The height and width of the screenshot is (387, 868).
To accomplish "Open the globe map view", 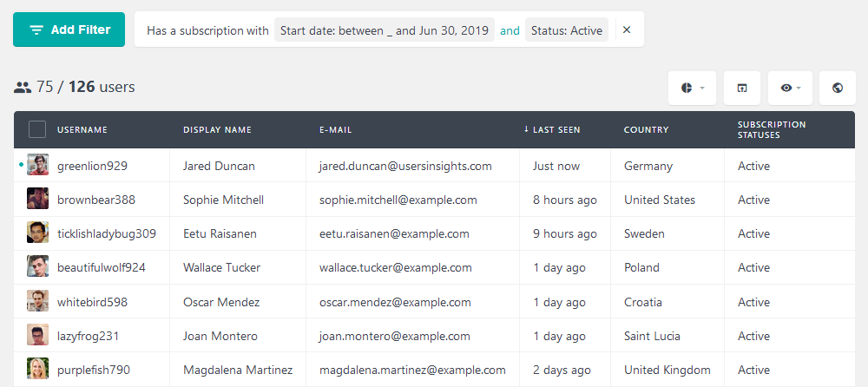I will tap(838, 88).
